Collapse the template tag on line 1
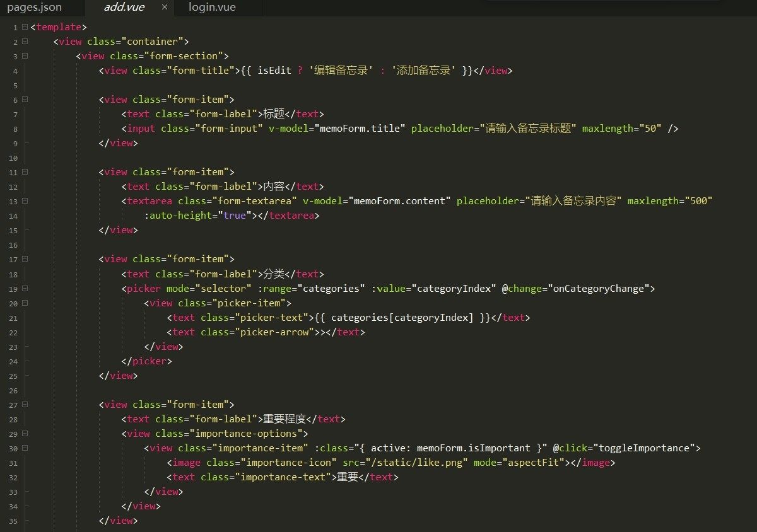This screenshot has height=532, width=757. (x=25, y=27)
